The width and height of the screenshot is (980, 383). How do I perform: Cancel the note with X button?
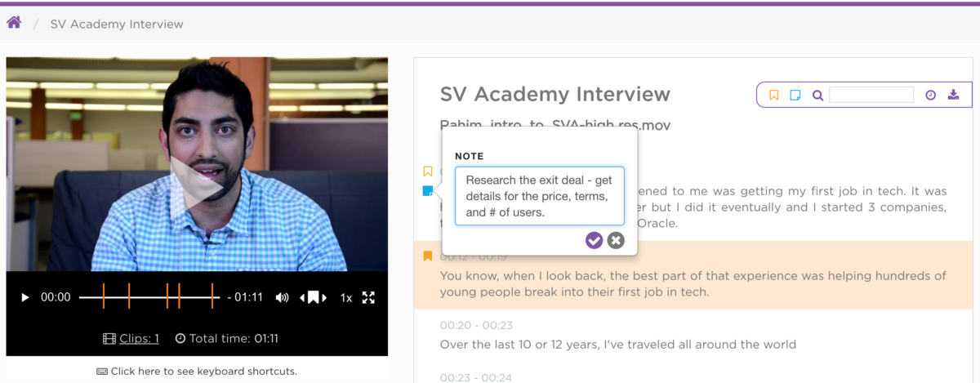tap(616, 240)
